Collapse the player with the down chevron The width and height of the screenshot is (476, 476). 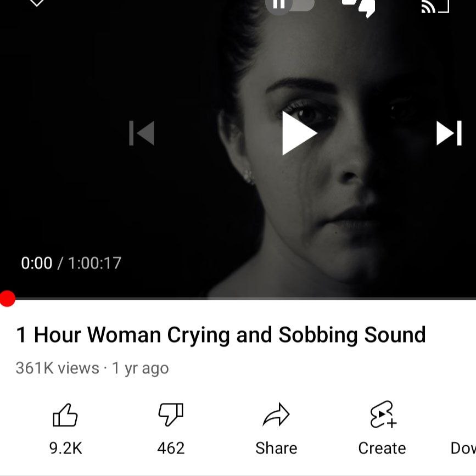(36, 3)
